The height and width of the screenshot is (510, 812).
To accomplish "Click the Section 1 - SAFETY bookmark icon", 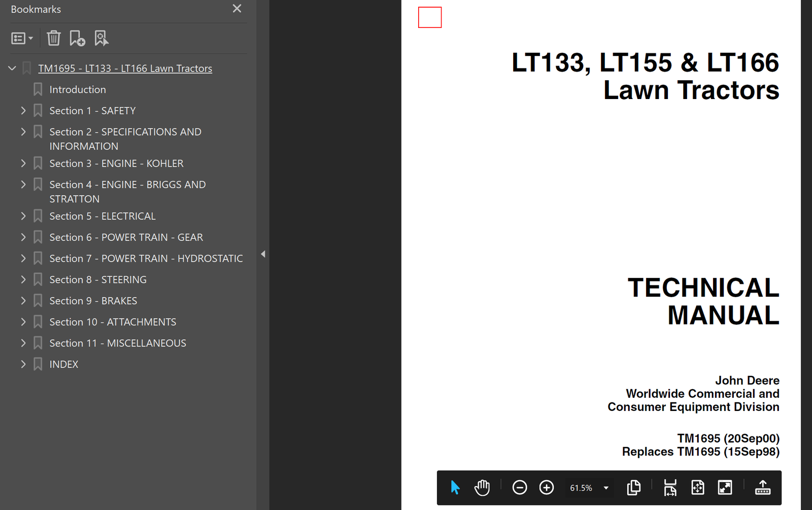I will [x=38, y=110].
